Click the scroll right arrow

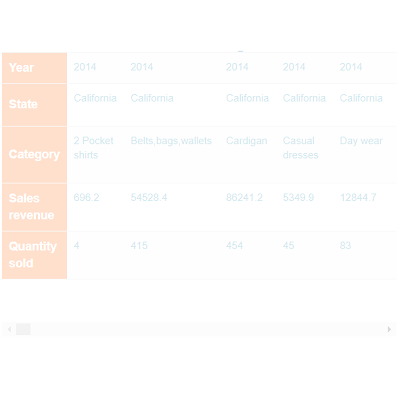(x=389, y=329)
